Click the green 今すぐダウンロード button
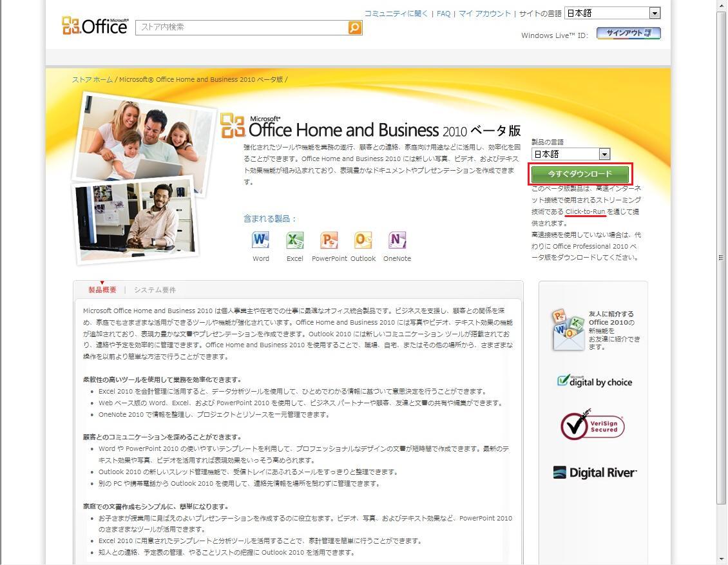This screenshot has width=728, height=565. tap(580, 174)
